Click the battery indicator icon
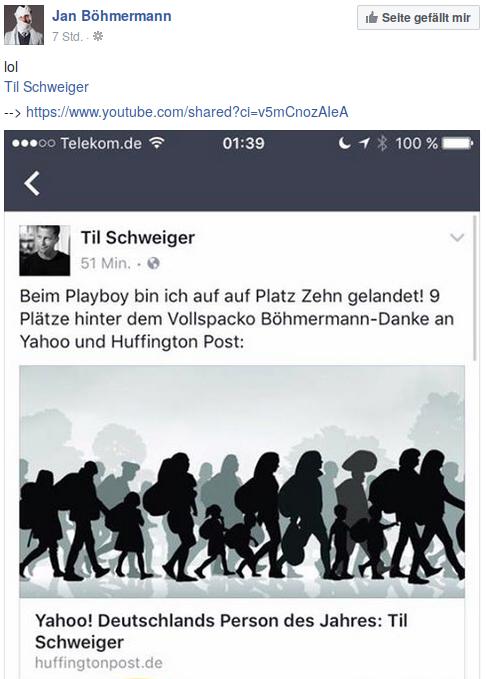Screen dimensions: 486x679 pyautogui.click(x=457, y=143)
